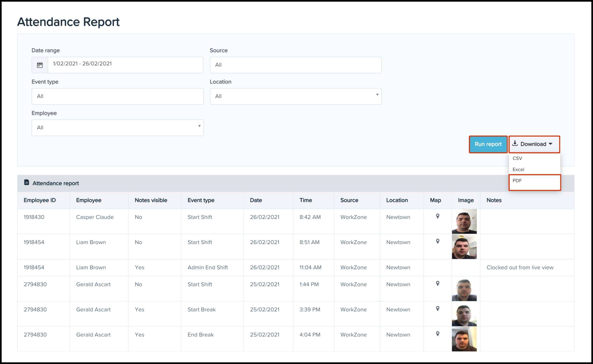
Task: Expand the Location dropdown
Action: pos(295,96)
